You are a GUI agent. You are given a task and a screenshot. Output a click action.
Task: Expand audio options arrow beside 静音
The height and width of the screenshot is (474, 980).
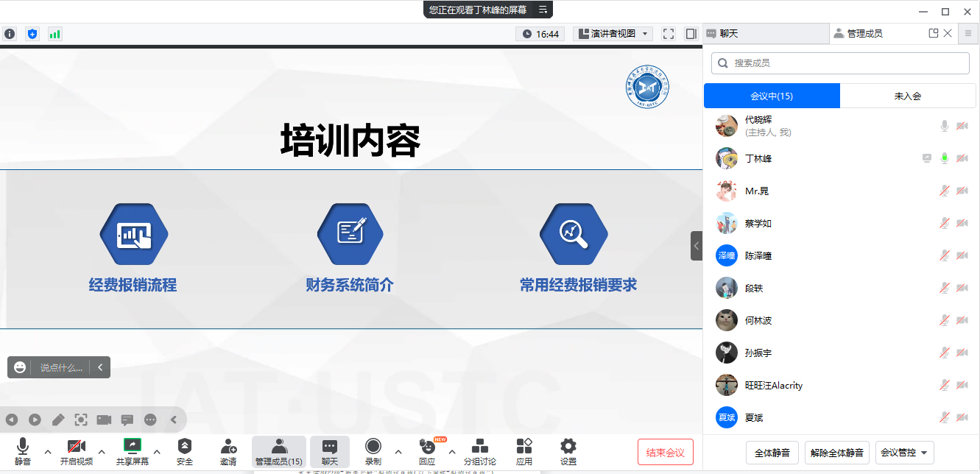coord(48,451)
